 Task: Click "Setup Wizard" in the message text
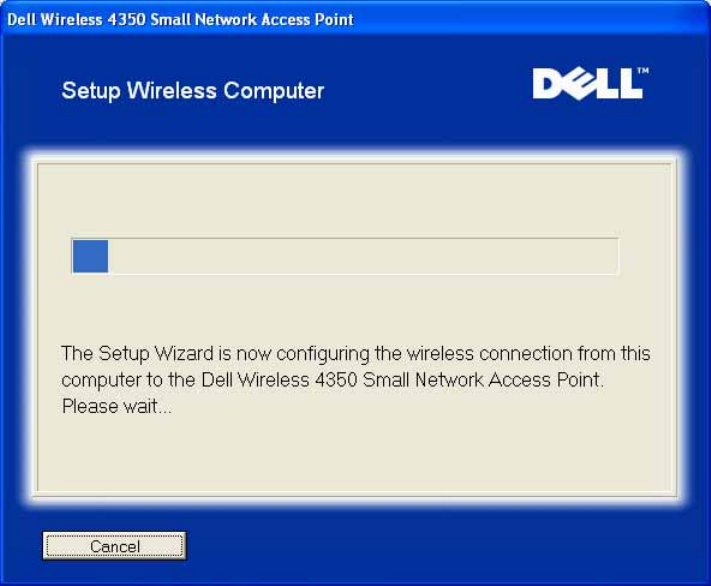(x=149, y=354)
